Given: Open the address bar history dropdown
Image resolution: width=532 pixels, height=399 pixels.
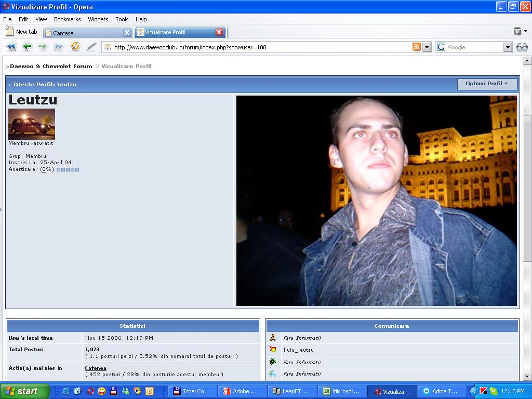Looking at the screenshot, I should [x=427, y=47].
